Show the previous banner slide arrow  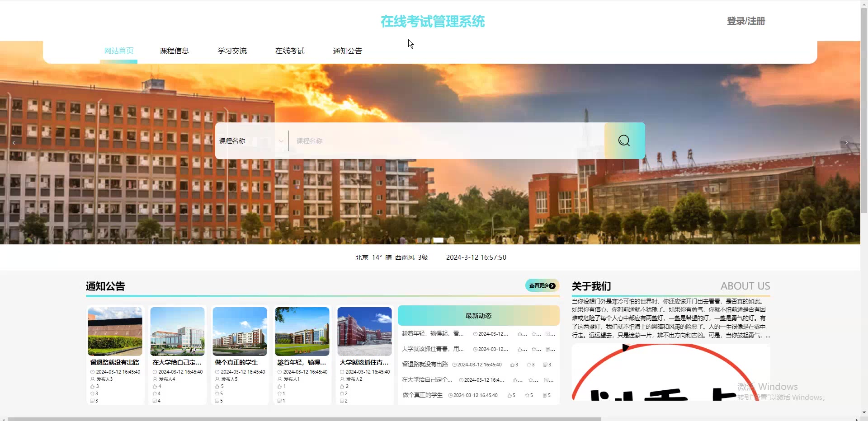click(14, 143)
